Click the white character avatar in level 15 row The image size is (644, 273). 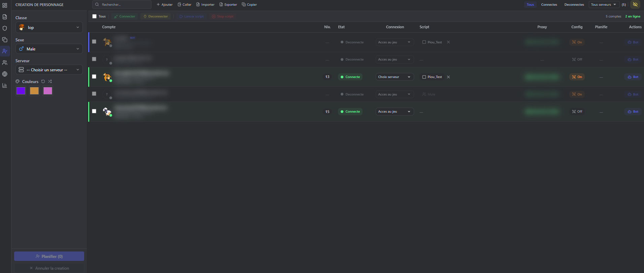107,112
